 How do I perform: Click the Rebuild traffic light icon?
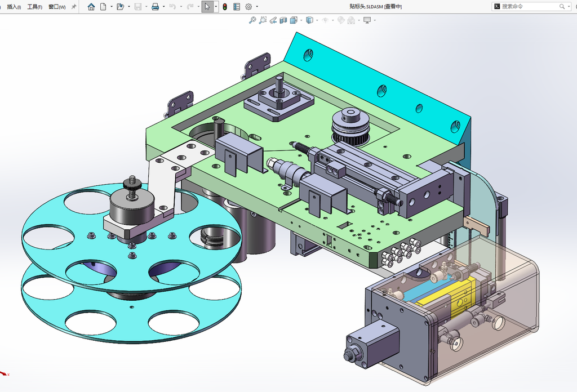(225, 7)
